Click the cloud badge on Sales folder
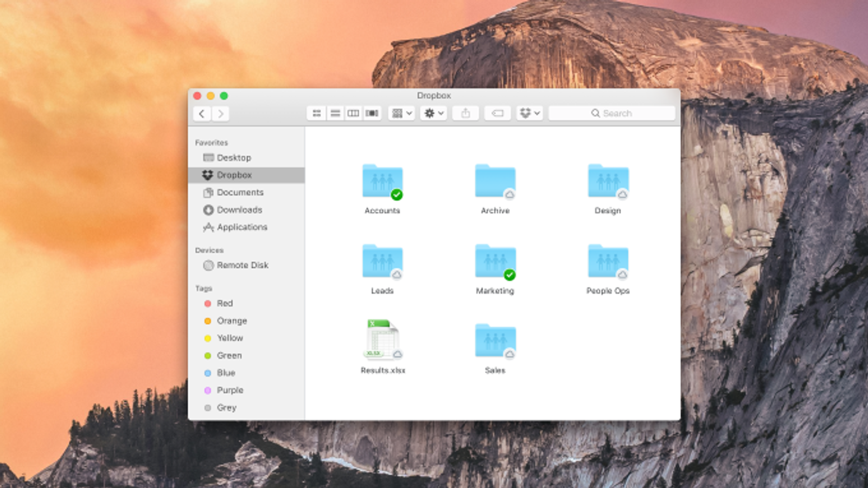Image resolution: width=868 pixels, height=488 pixels. (x=509, y=354)
